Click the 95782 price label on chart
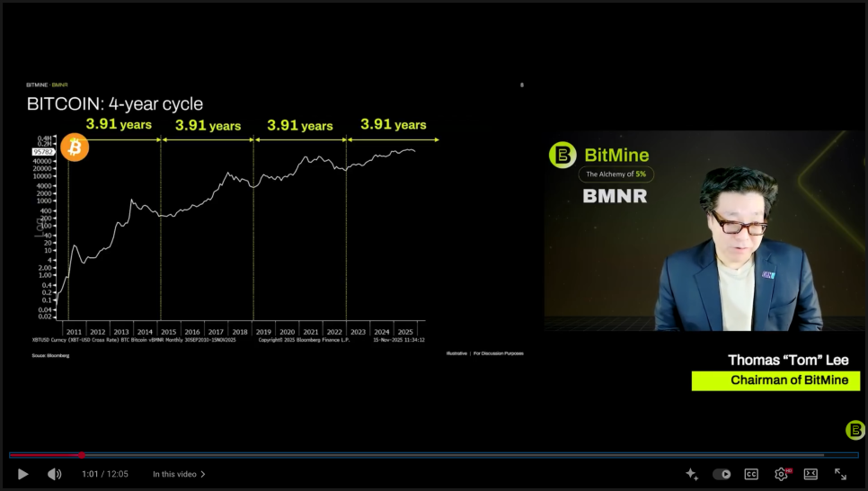The height and width of the screenshot is (491, 868). click(x=43, y=152)
